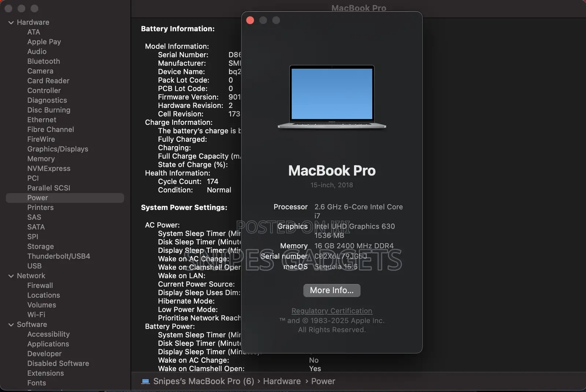Click the Hibernate Mode row
Screen dimensions: 586x392
click(x=186, y=301)
